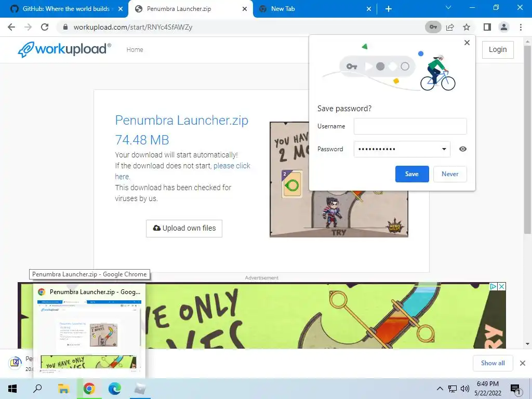Close the GitHub tab

pos(120,9)
